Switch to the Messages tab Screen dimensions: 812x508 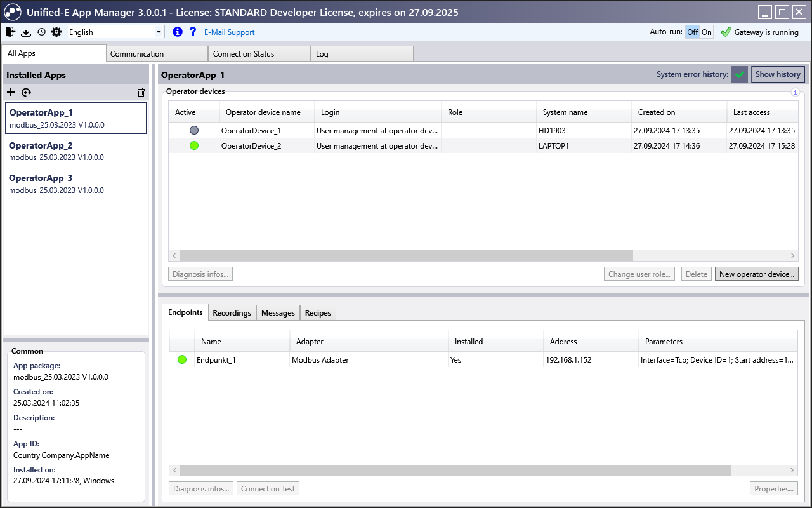point(278,313)
